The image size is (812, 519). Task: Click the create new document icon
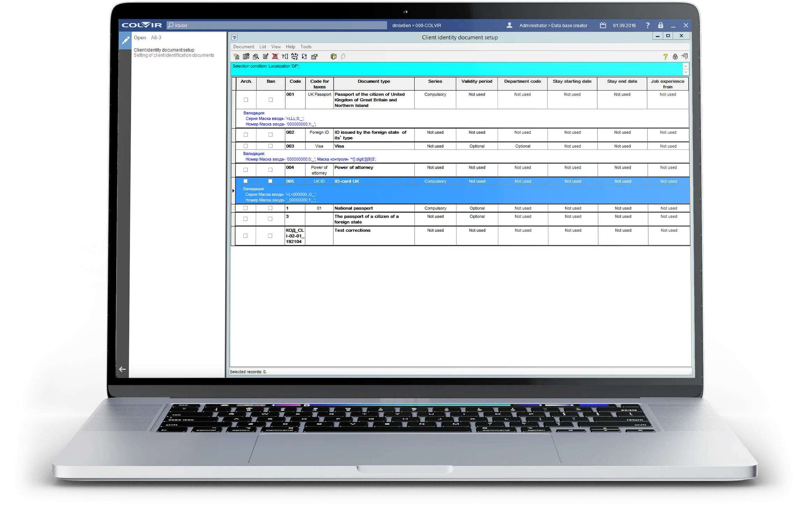(237, 57)
